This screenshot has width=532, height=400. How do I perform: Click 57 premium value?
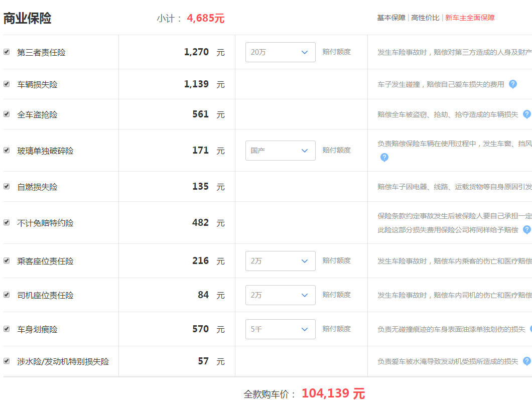pos(203,361)
